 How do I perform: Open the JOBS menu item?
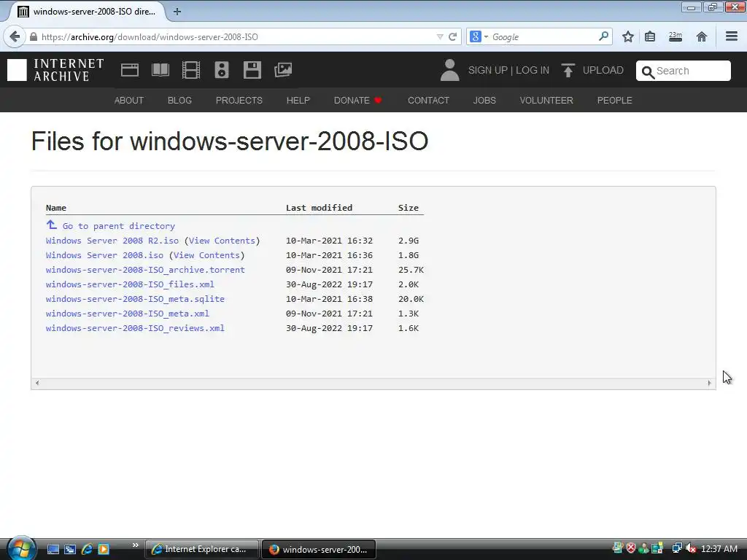pyautogui.click(x=484, y=101)
